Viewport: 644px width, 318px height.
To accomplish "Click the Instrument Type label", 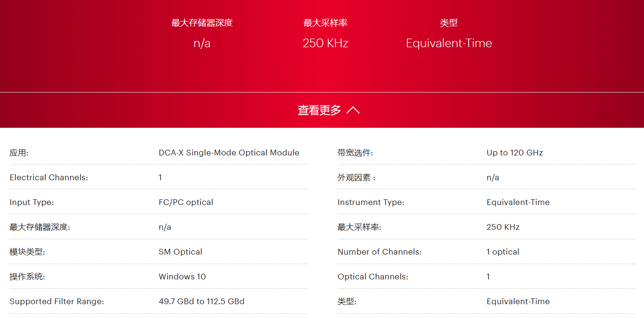I will (371, 203).
